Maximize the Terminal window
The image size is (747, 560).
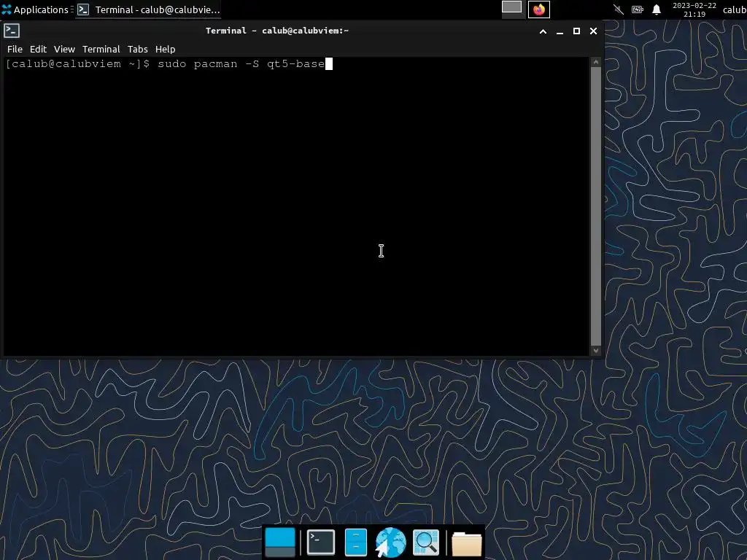pos(576,31)
